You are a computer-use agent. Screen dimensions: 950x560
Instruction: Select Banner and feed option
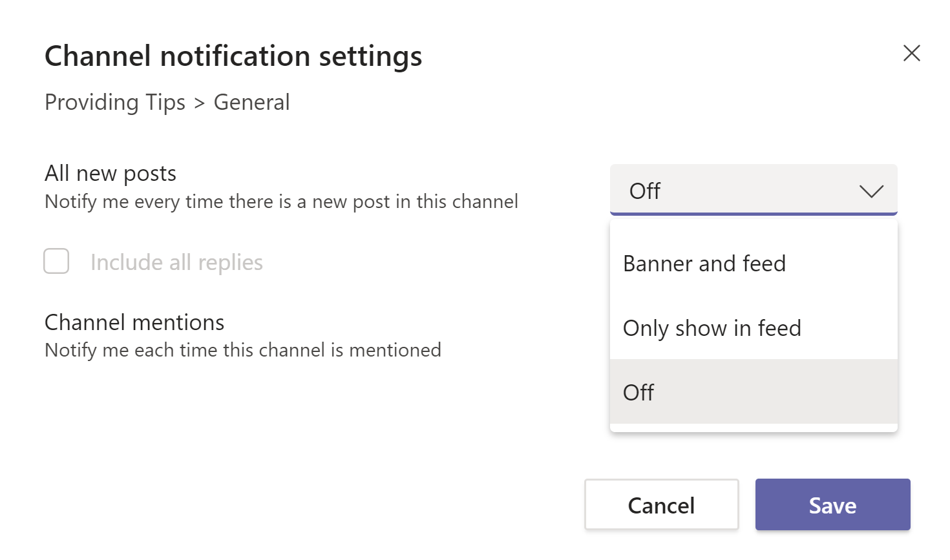click(x=704, y=264)
